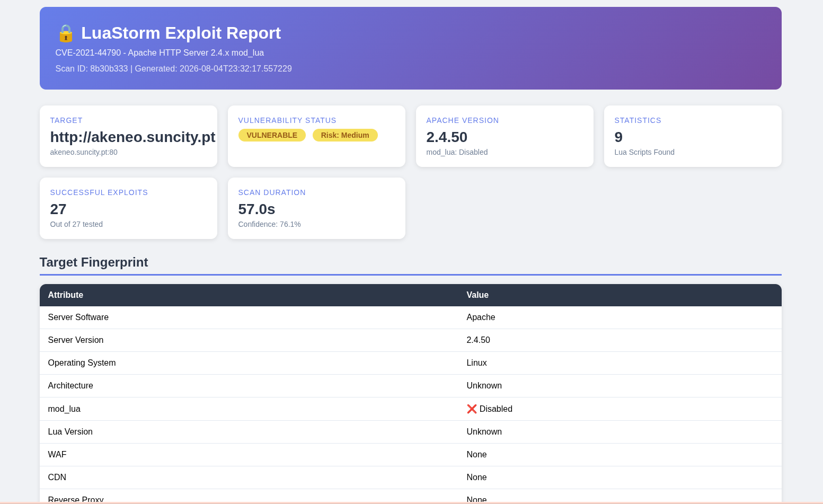Click the 9 value in Statistics card
The image size is (823, 504).
[x=618, y=137]
